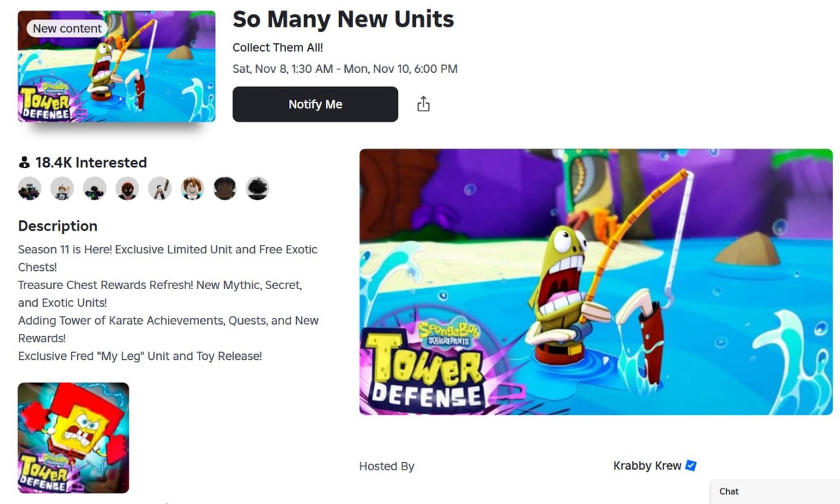Click the Notify Me button
Viewport: 840px width, 504px height.
coord(315,104)
